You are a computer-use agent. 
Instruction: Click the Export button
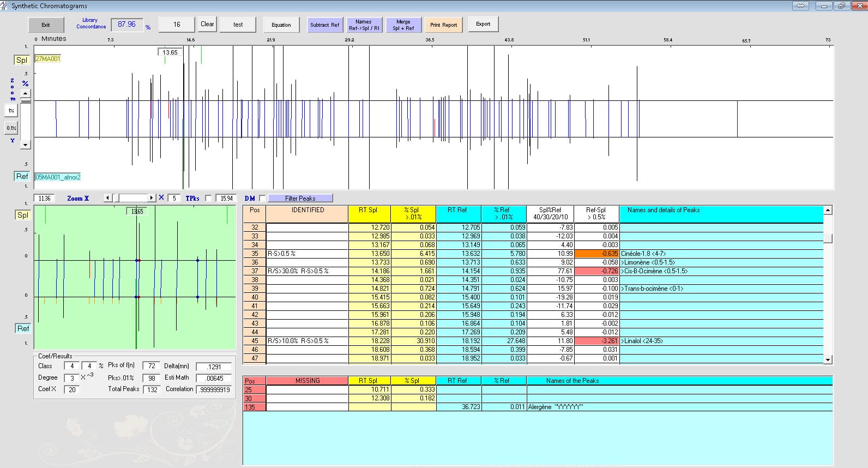click(483, 24)
